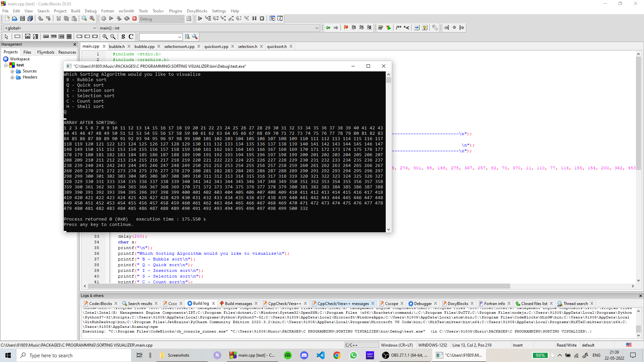
Task: Switch to the quicksort.cpp tab
Action: click(216, 46)
